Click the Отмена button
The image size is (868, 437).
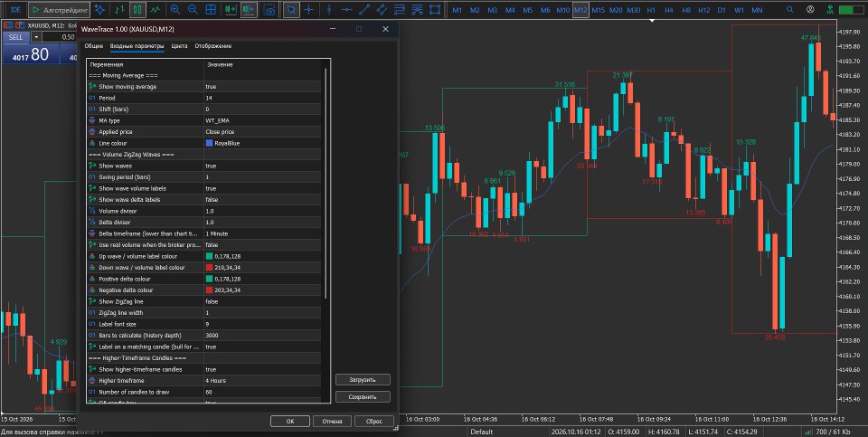pyautogui.click(x=332, y=422)
